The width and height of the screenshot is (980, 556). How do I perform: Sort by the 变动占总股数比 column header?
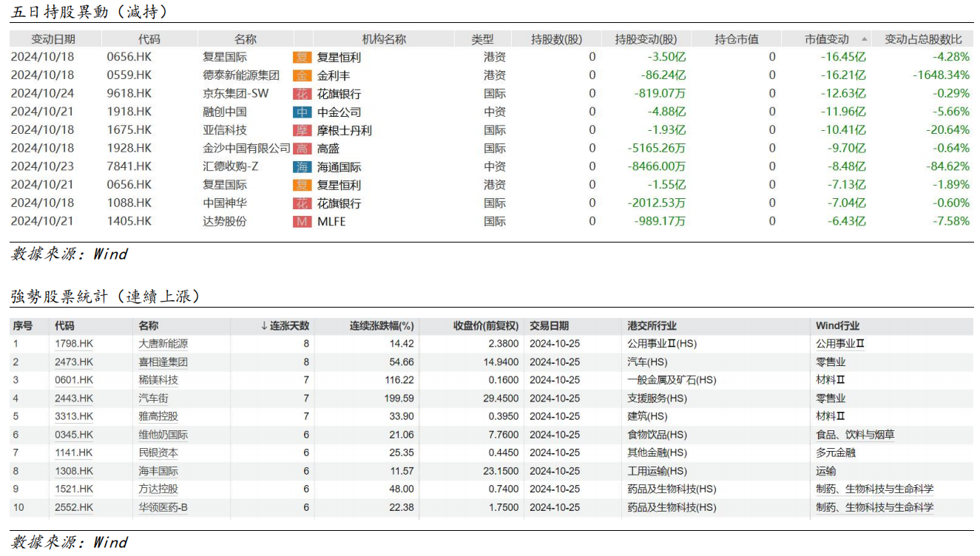[x=924, y=39]
